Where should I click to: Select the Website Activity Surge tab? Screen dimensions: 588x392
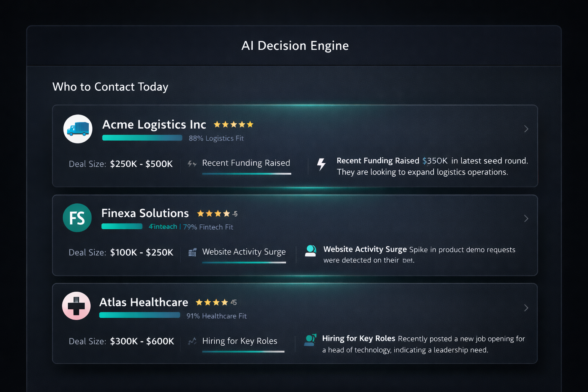click(244, 252)
